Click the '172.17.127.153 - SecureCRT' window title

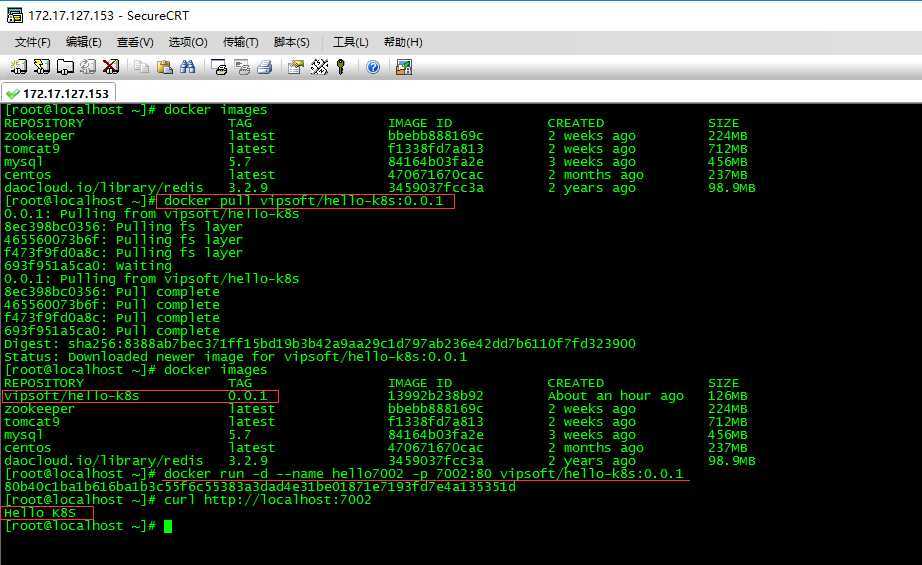click(x=109, y=15)
